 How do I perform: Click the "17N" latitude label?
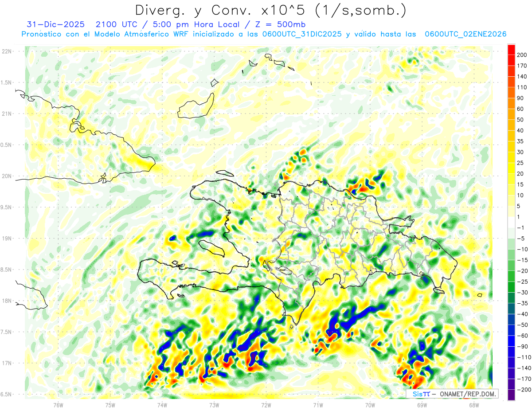[7, 363]
